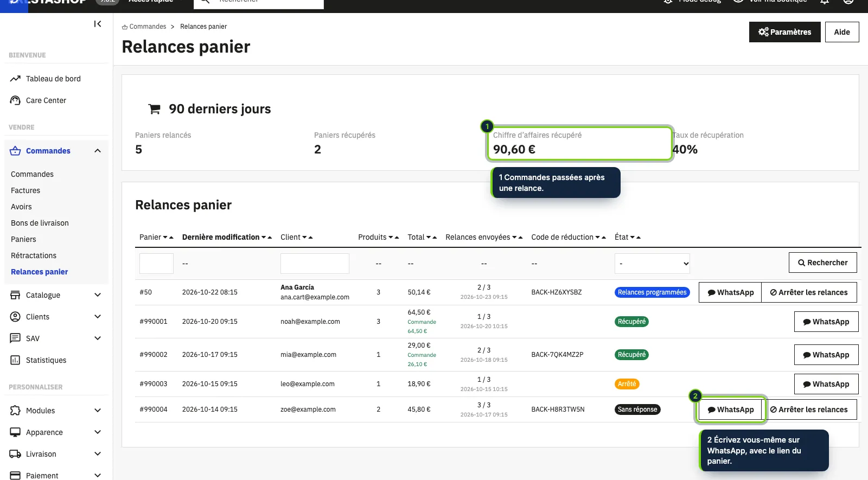Viewport: 868px width, 480px height.
Task: Click the SAV chat icon
Action: 15,338
